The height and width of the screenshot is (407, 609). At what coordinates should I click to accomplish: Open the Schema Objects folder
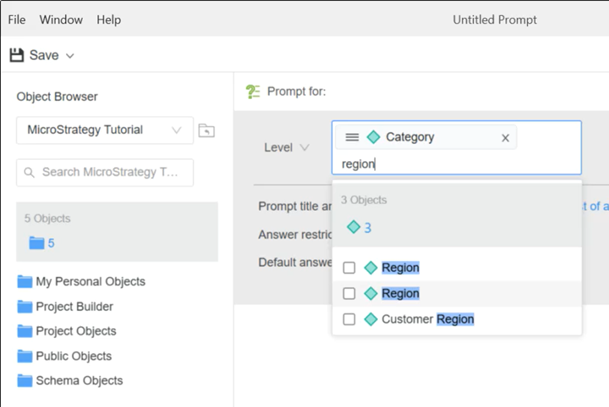click(x=79, y=380)
